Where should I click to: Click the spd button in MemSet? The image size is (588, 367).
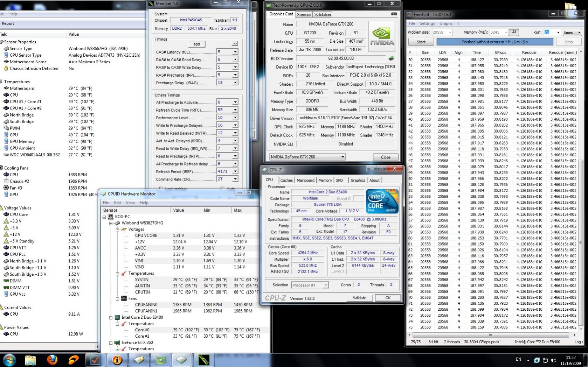196,44
